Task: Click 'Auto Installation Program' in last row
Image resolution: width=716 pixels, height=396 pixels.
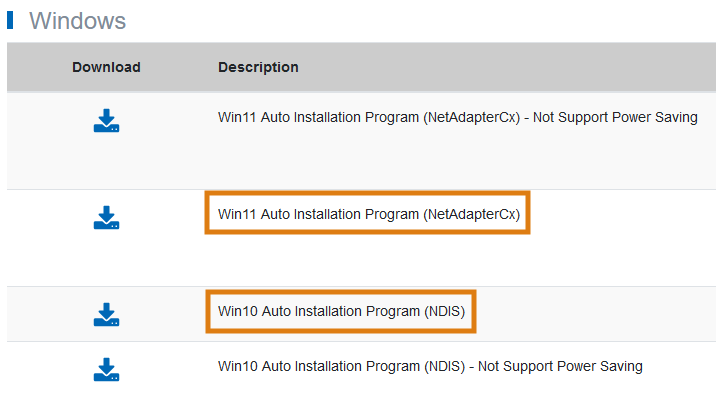Action: (341, 366)
